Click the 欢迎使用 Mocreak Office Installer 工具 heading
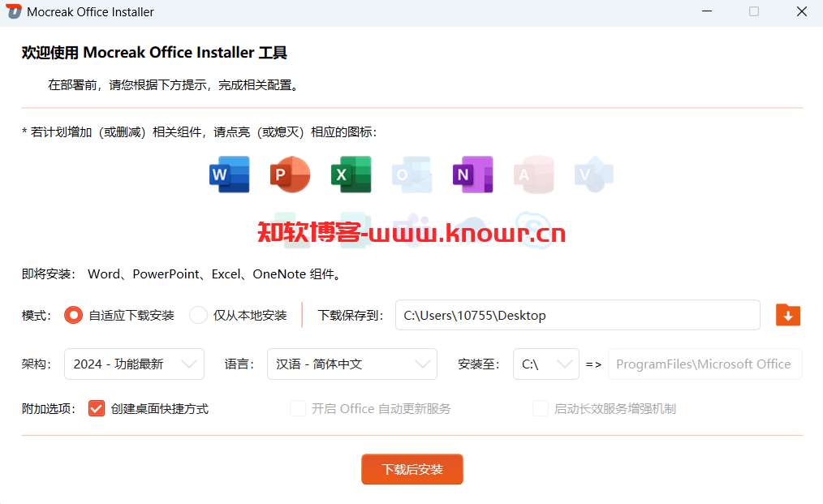The height and width of the screenshot is (504, 823). (154, 53)
